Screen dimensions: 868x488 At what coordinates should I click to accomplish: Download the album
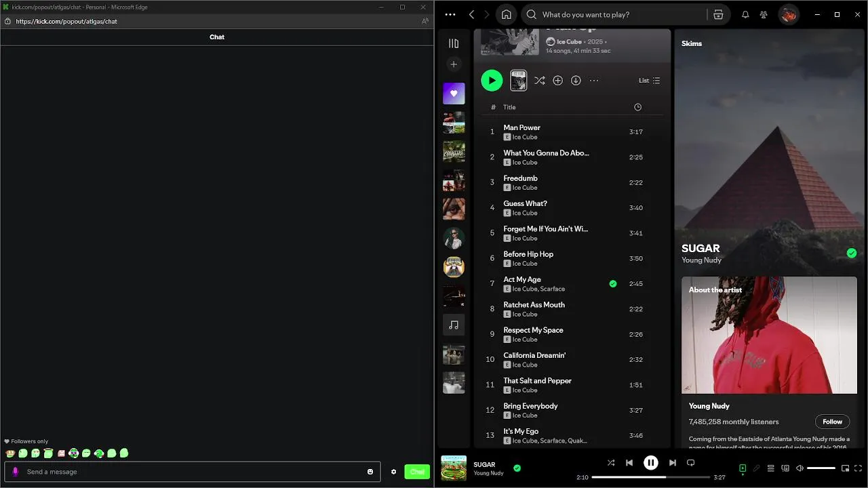point(576,81)
